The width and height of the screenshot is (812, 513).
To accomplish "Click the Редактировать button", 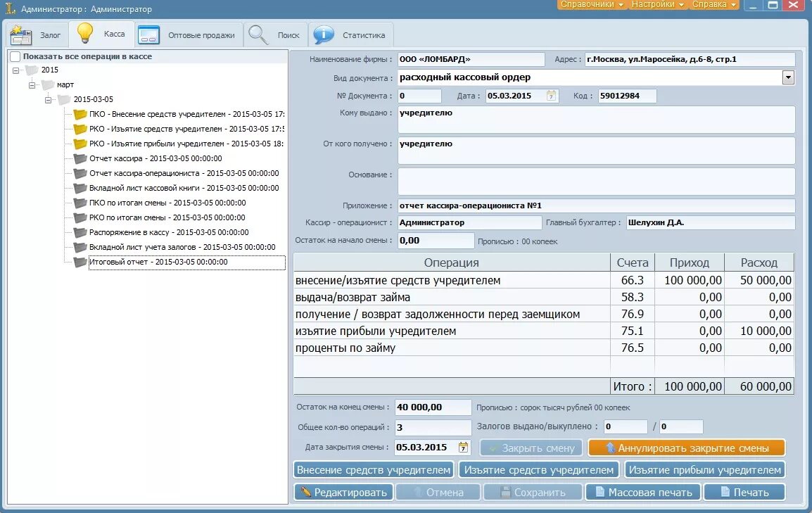I will tap(344, 493).
